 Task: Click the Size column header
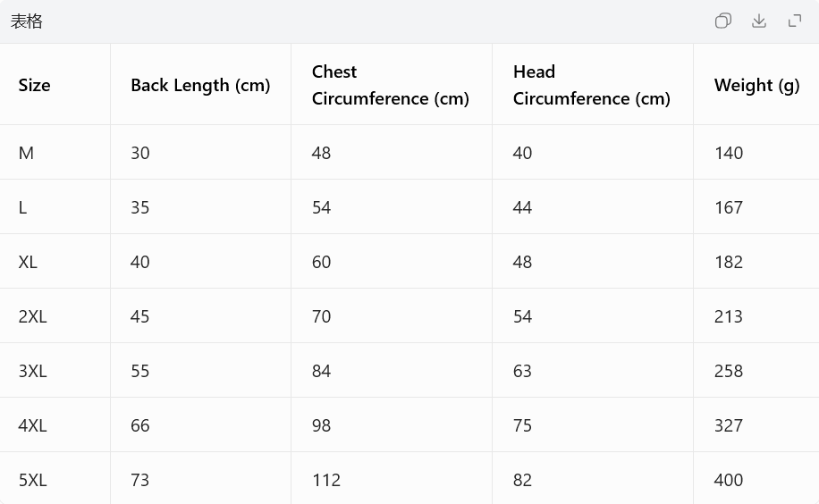(35, 85)
